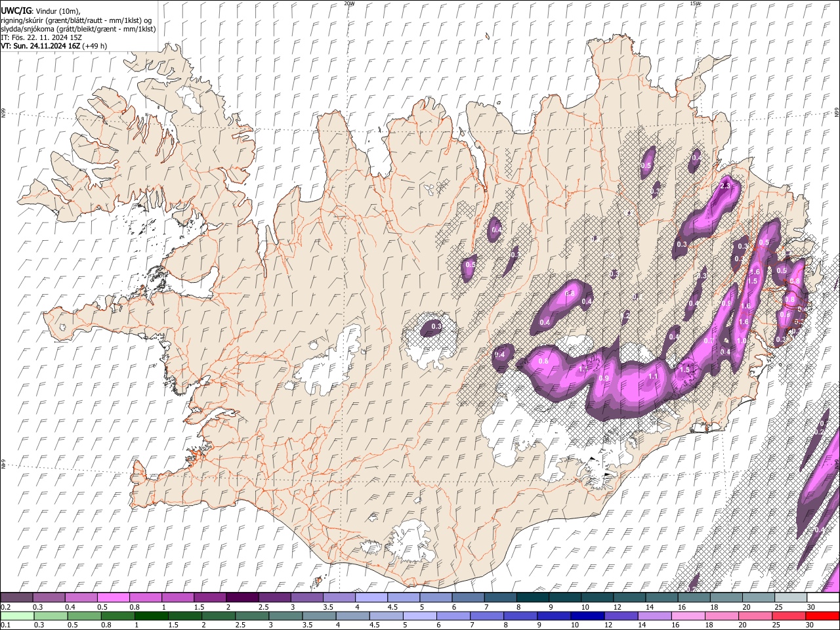Click the lavender swatch between 4 and 4.5 upper legend
840x630 pixels.
371,598
